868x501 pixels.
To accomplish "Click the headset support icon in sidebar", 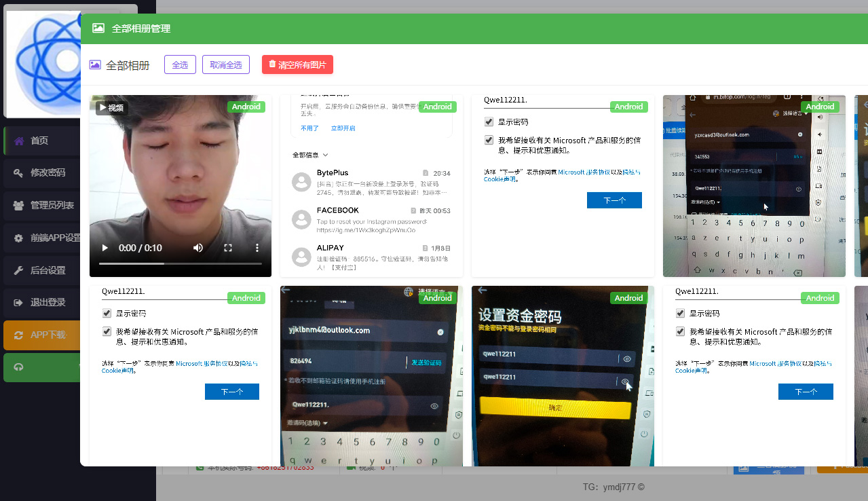I will tap(19, 367).
